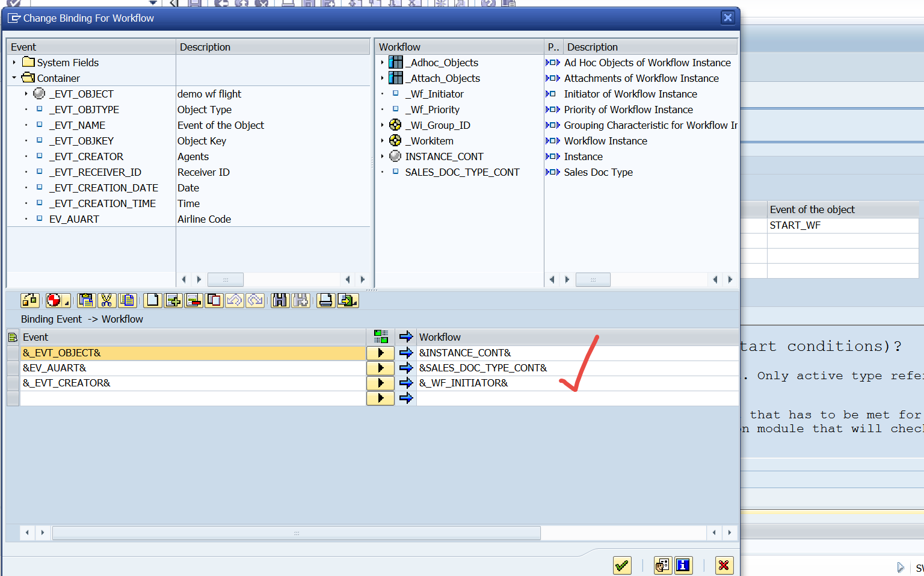Select SALES_DOC_TYPE_CONT in workflow tree

pyautogui.click(x=462, y=172)
